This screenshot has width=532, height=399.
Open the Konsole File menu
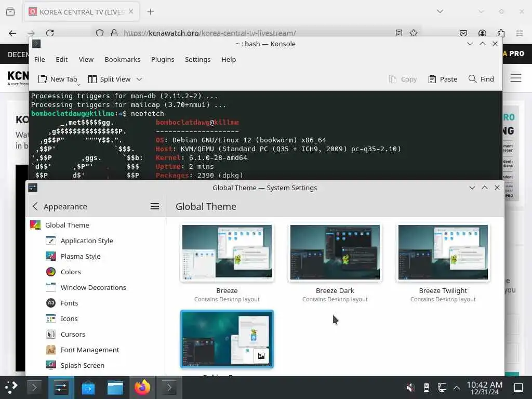[39, 59]
